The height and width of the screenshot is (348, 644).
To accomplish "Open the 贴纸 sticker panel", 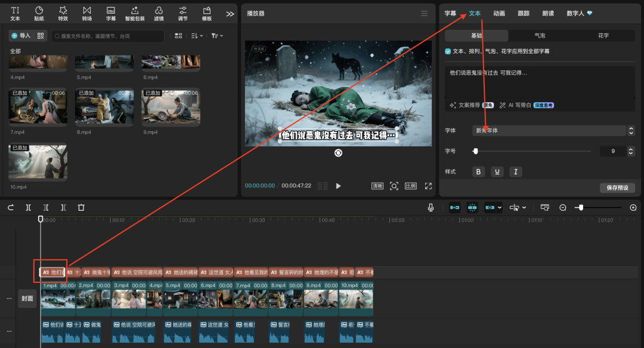I will pyautogui.click(x=39, y=13).
